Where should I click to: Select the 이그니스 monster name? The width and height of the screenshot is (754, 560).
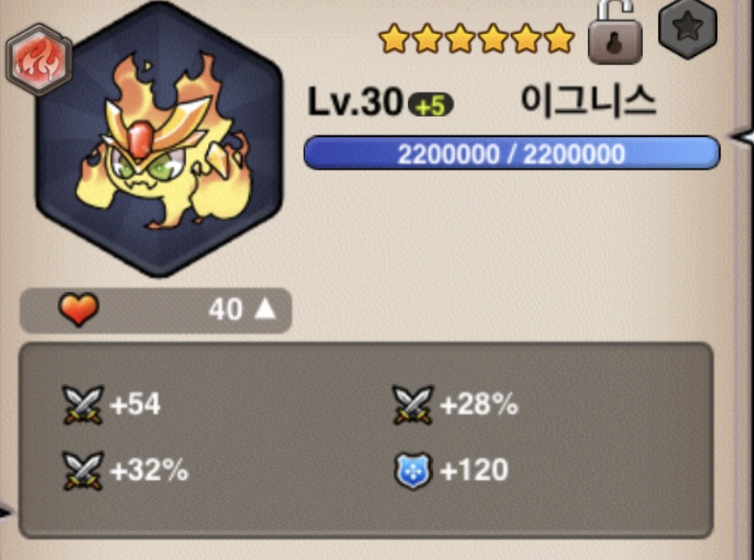coord(589,100)
